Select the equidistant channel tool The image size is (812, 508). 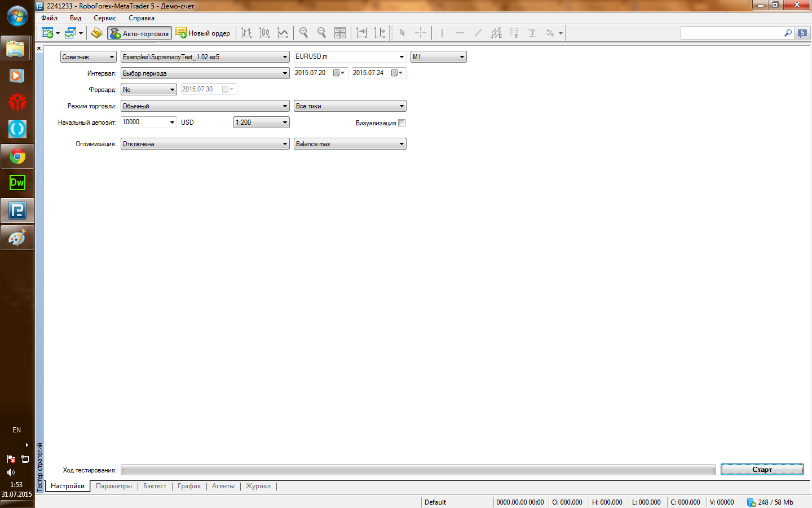496,33
